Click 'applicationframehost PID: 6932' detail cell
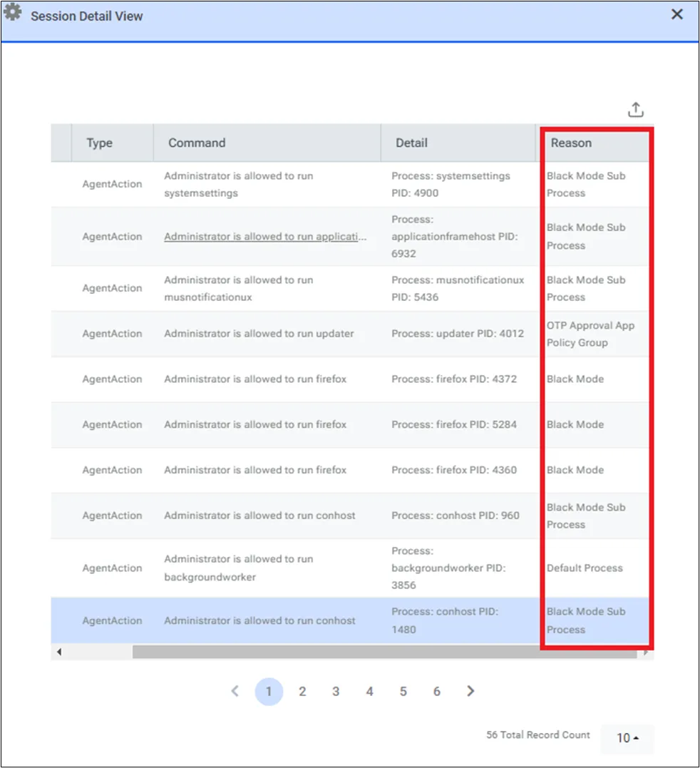Image resolution: width=700 pixels, height=768 pixels. [x=454, y=237]
